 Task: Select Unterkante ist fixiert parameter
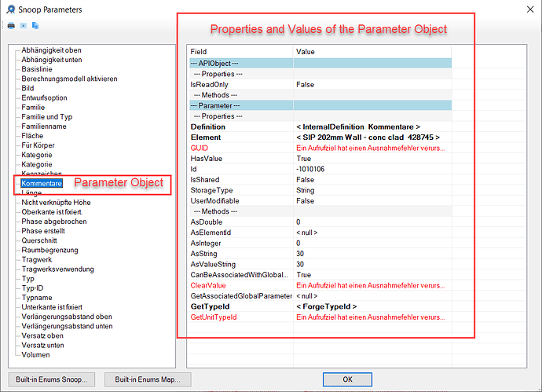pos(52,307)
